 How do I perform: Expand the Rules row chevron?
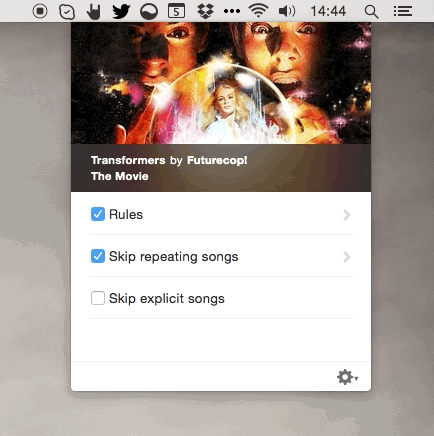coord(347,215)
